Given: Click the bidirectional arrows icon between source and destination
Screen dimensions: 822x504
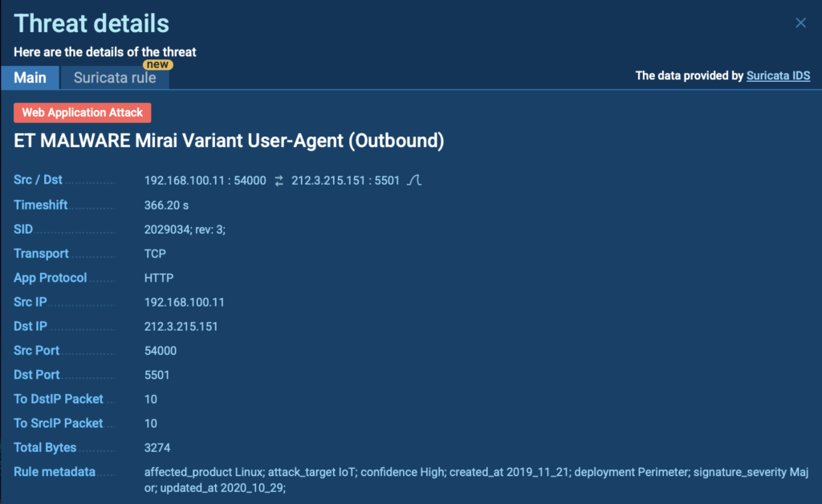Looking at the screenshot, I should click(278, 180).
